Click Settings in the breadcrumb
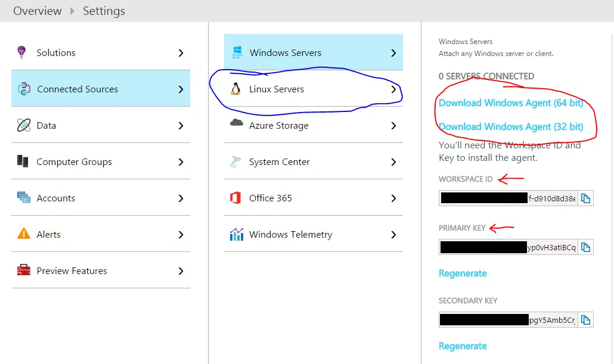 (104, 11)
